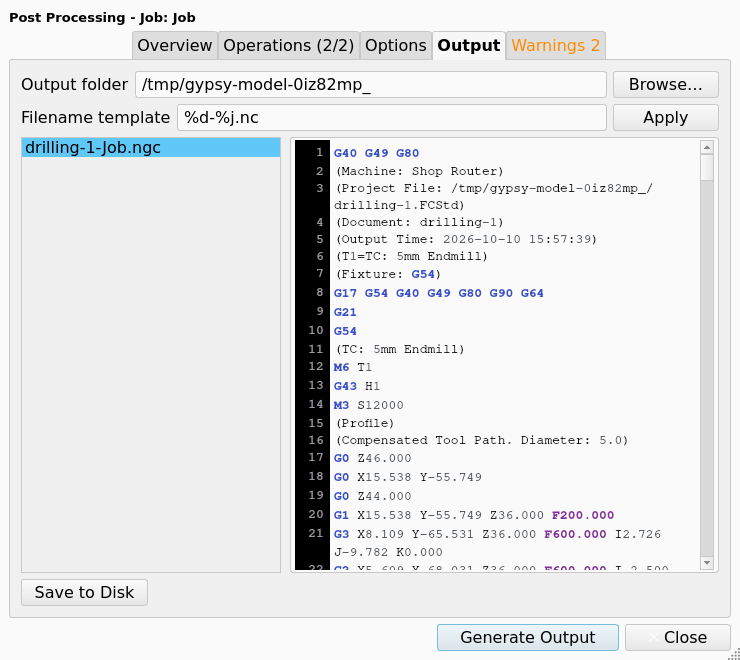Click the code scrollbar up arrow
740x660 pixels.
tap(706, 148)
